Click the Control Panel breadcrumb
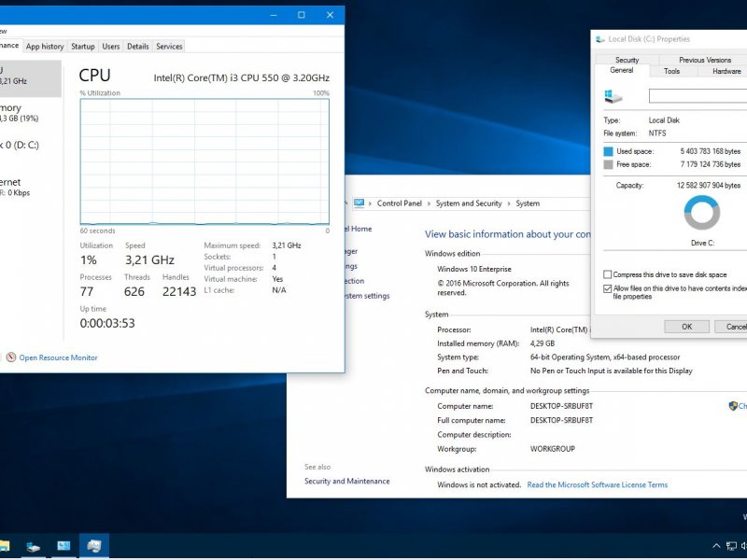Image resolution: width=747 pixels, height=560 pixels. click(400, 203)
